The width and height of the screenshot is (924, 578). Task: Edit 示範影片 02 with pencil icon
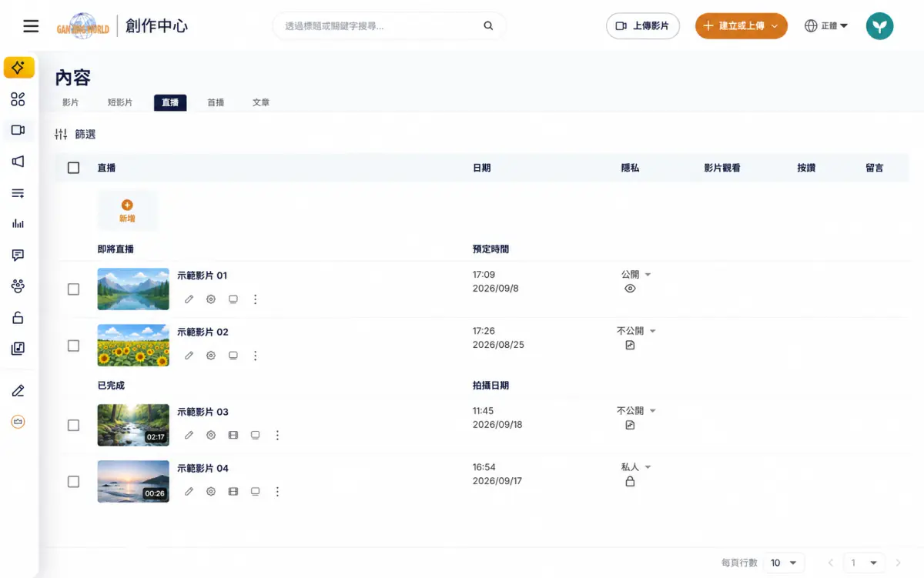pos(189,356)
